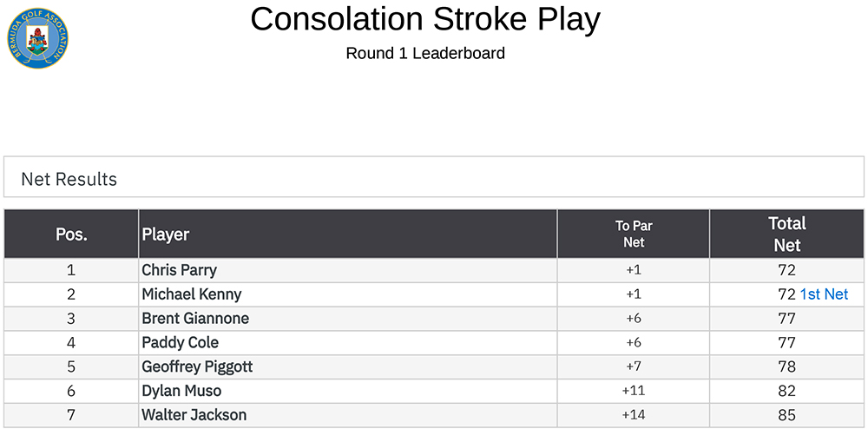Screen dimensions: 868x429
Task: Click the Round 1 Leaderboard subtitle
Action: (425, 53)
